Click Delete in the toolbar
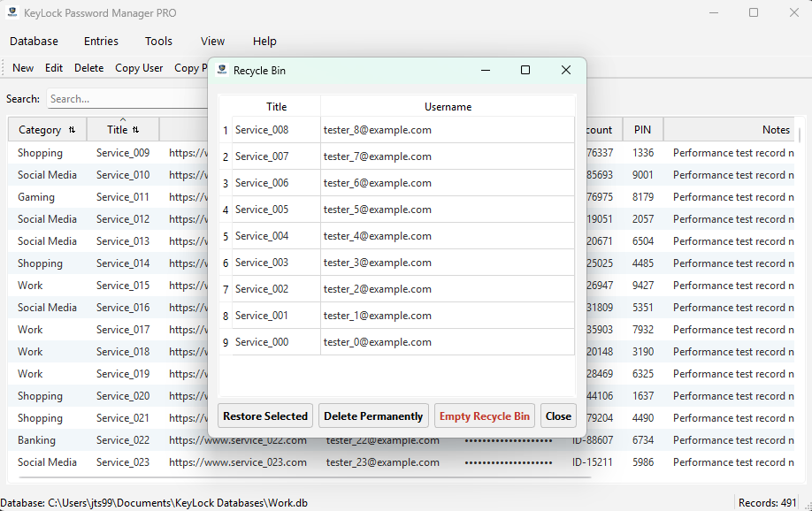The image size is (812, 511). click(88, 68)
